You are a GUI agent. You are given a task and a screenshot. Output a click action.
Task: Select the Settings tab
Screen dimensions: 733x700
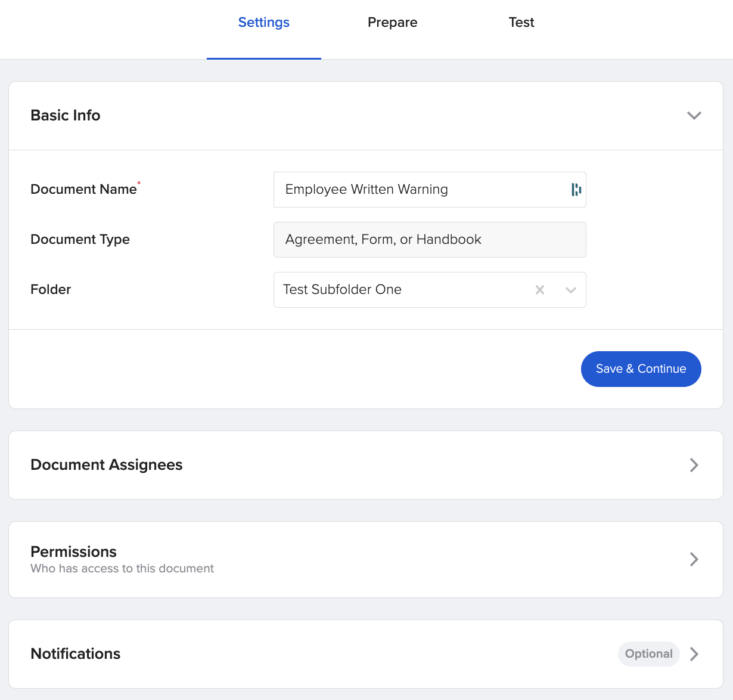[x=263, y=22]
